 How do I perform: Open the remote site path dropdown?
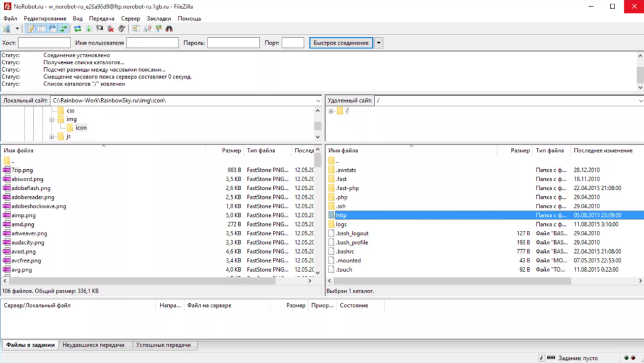pos(640,101)
